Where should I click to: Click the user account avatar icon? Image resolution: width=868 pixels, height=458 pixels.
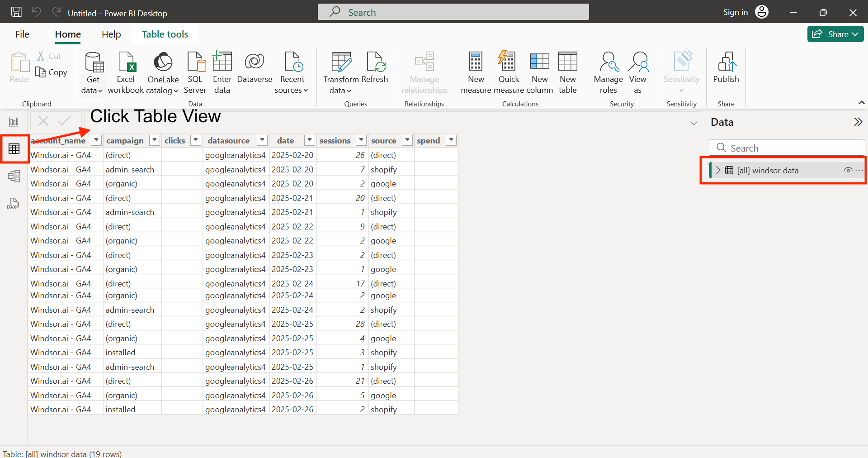pyautogui.click(x=762, y=12)
